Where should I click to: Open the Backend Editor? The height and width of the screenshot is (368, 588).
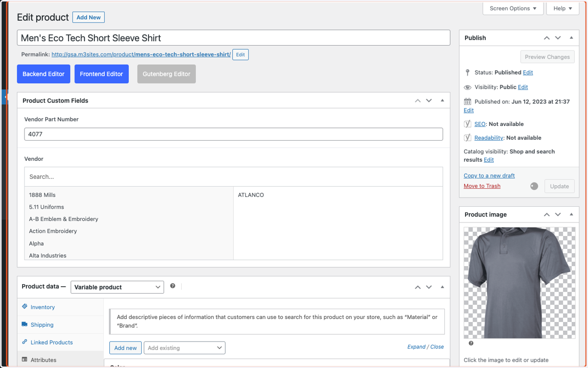tap(44, 74)
